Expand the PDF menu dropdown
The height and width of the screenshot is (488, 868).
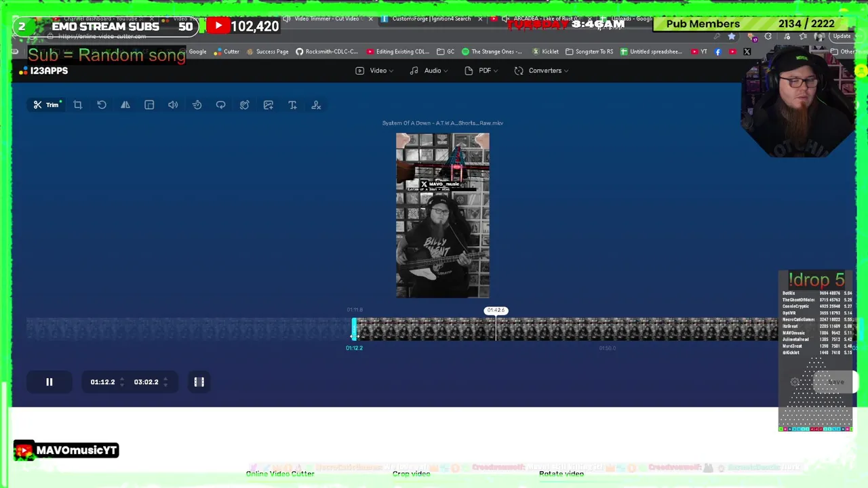481,70
